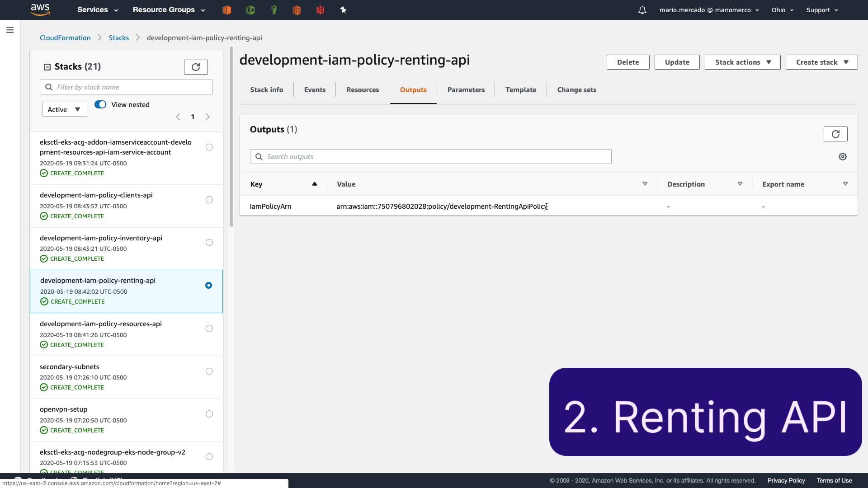868x488 pixels.
Task: Click the pin shortcuts icon in top bar
Action: pyautogui.click(x=343, y=10)
